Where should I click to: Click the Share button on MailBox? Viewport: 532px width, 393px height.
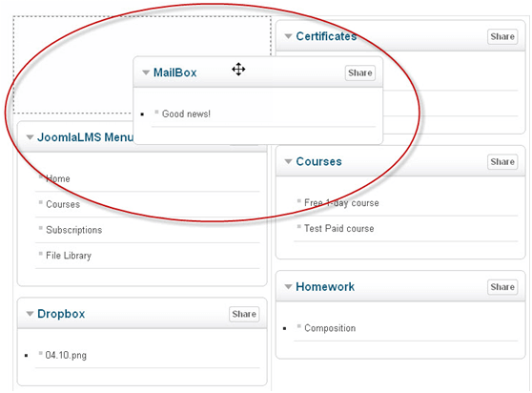[x=360, y=72]
